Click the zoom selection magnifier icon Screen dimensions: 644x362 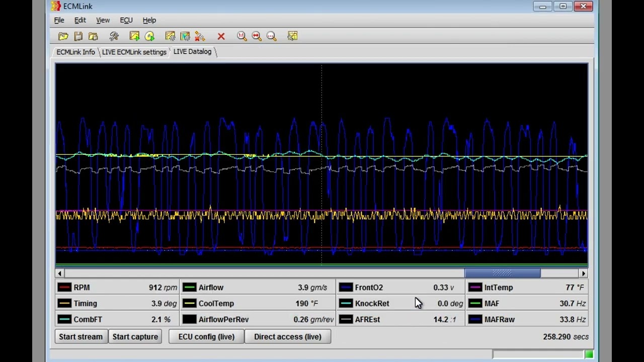click(x=272, y=36)
